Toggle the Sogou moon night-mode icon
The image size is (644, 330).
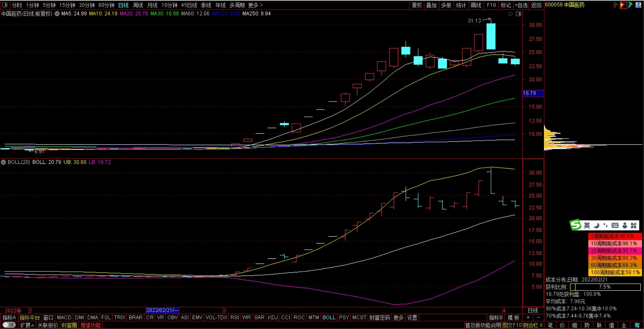[596, 225]
